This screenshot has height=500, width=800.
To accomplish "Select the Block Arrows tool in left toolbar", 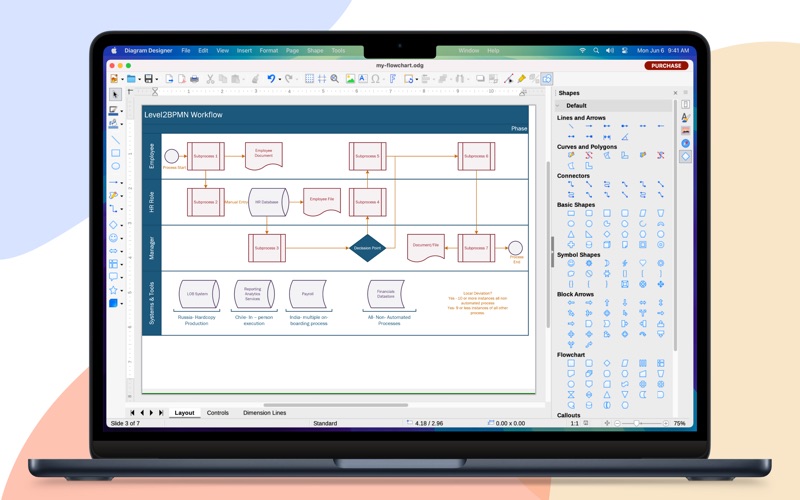I will click(113, 251).
